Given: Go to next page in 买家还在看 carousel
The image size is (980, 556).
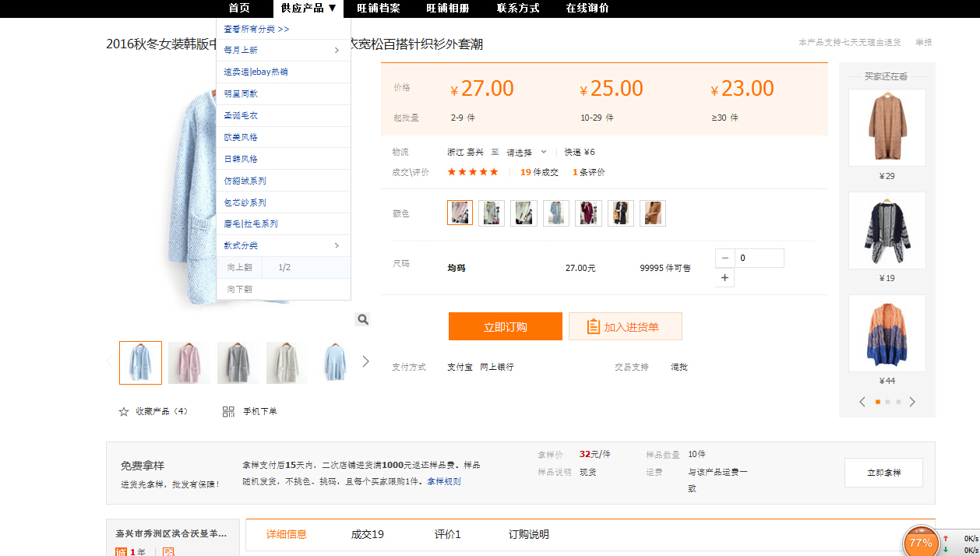Looking at the screenshot, I should coord(912,402).
